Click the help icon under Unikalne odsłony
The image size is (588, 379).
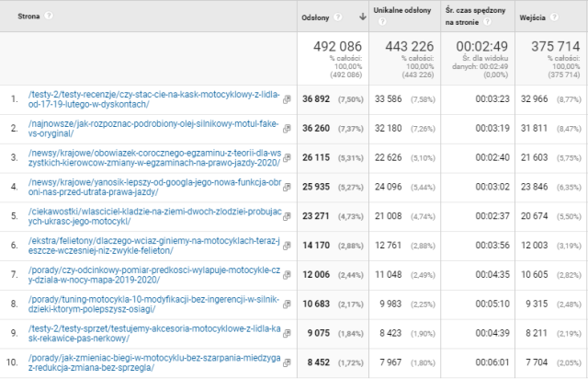point(382,22)
